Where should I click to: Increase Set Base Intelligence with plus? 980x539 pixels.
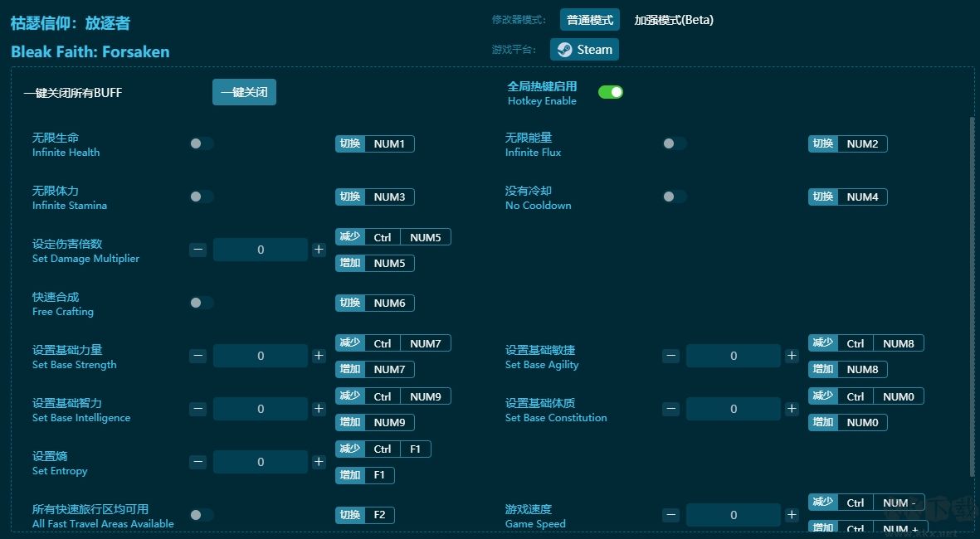[319, 409]
